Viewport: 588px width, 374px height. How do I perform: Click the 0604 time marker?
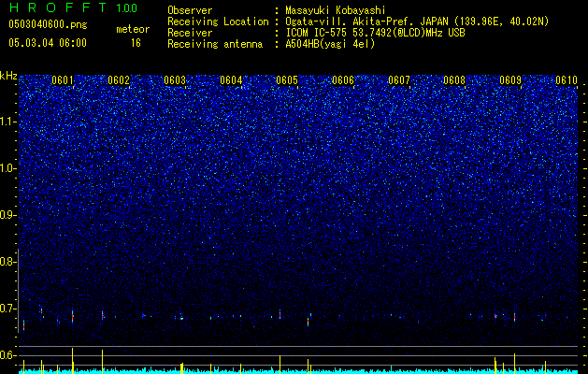pyautogui.click(x=231, y=80)
